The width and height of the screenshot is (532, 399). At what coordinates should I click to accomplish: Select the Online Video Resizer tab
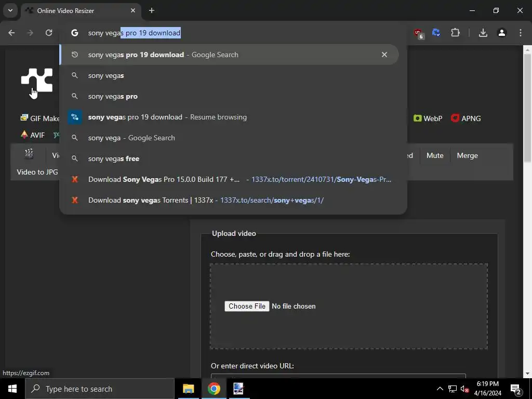point(81,11)
